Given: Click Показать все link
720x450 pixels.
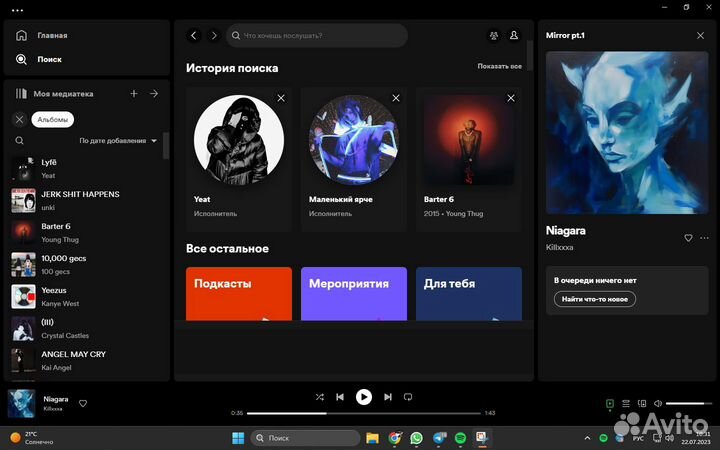Looking at the screenshot, I should pos(499,66).
